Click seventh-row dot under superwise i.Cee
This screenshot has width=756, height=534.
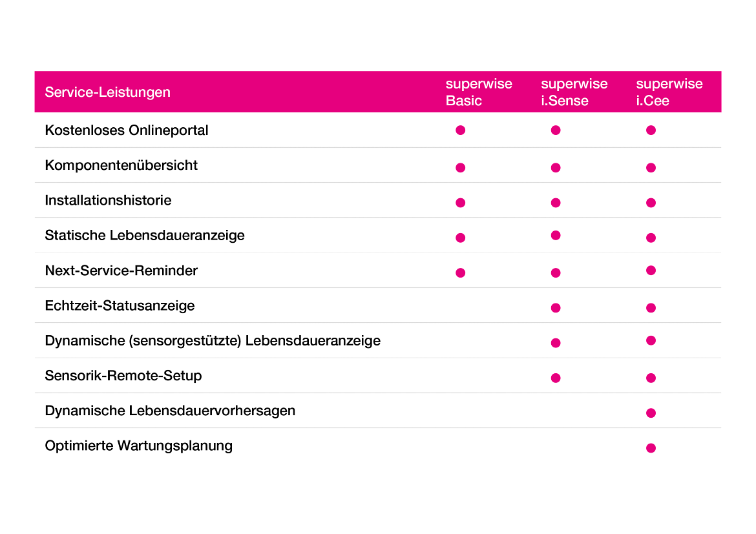coord(651,340)
